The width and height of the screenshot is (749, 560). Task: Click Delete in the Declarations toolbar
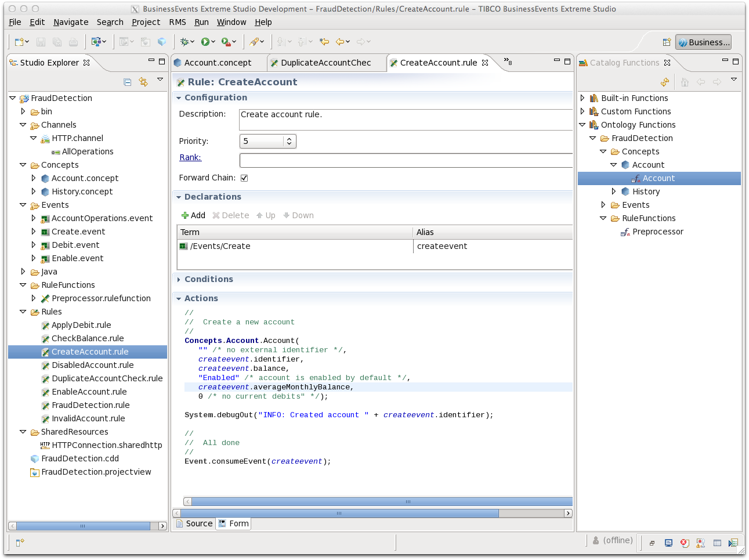pyautogui.click(x=231, y=215)
